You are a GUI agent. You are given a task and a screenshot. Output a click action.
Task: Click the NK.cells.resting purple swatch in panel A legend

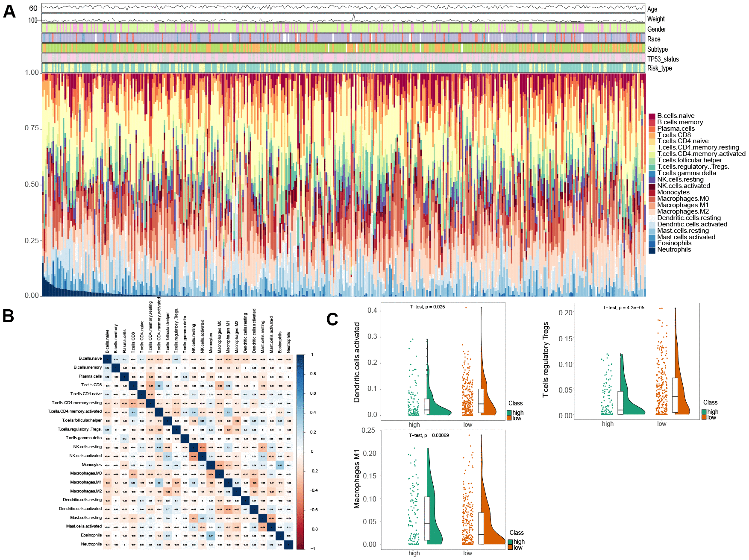pyautogui.click(x=652, y=180)
